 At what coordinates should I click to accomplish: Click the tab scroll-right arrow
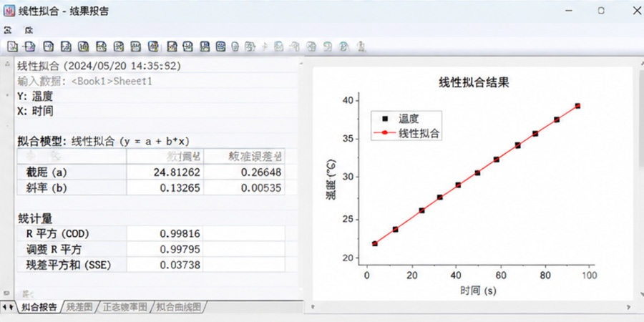[x=10, y=307]
